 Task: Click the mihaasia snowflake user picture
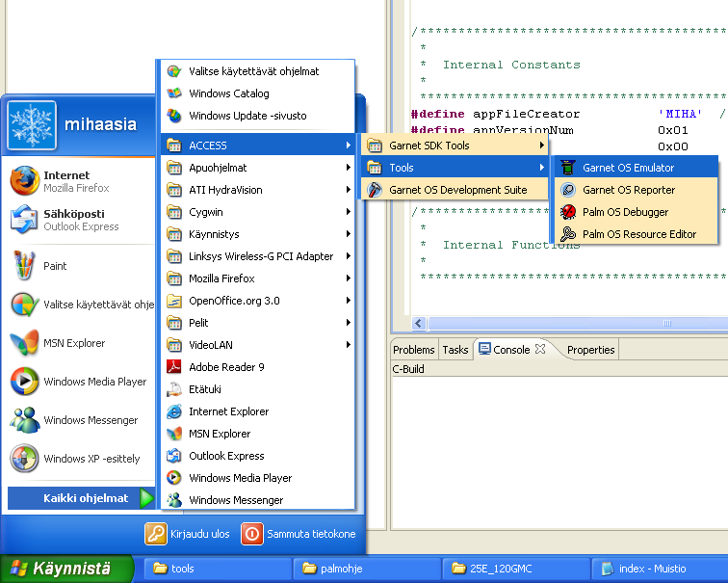tap(32, 125)
